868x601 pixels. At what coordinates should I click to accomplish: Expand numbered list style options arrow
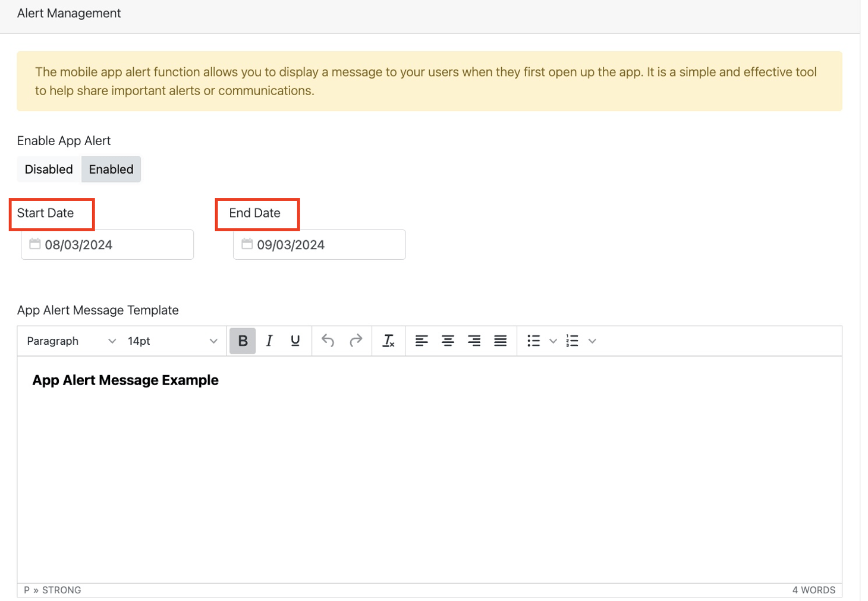592,341
